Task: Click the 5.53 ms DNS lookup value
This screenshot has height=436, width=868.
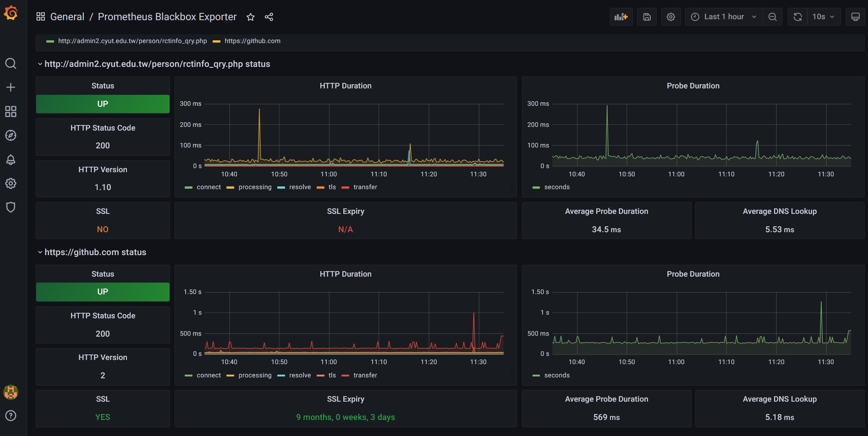Action: [780, 229]
